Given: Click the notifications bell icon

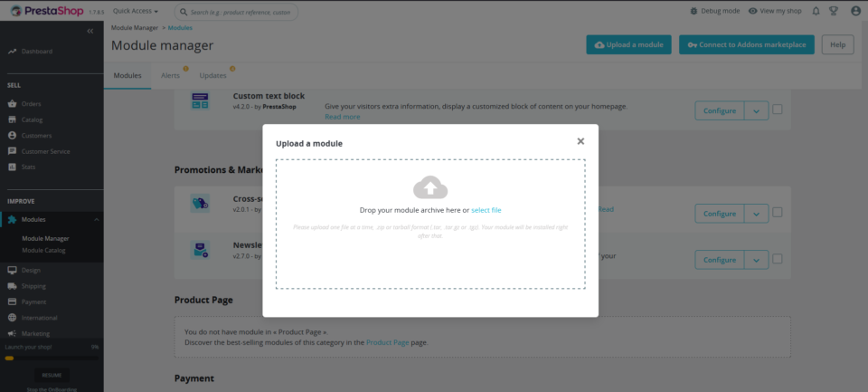Looking at the screenshot, I should coord(816,11).
